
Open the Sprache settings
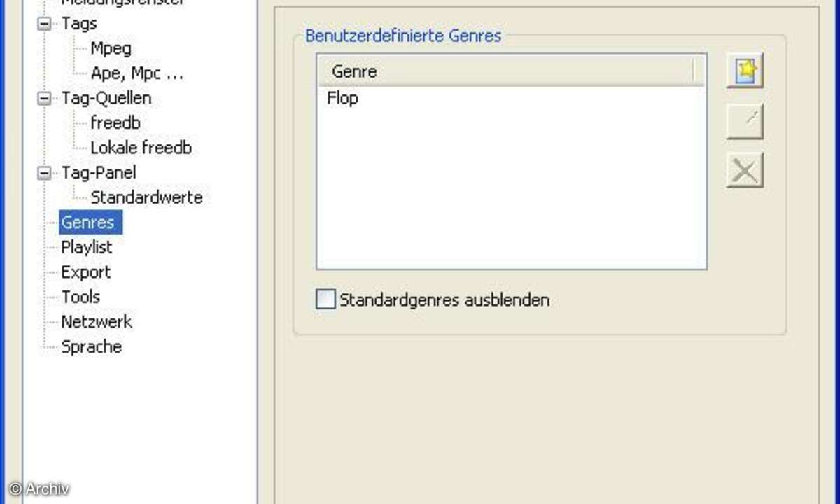[92, 347]
